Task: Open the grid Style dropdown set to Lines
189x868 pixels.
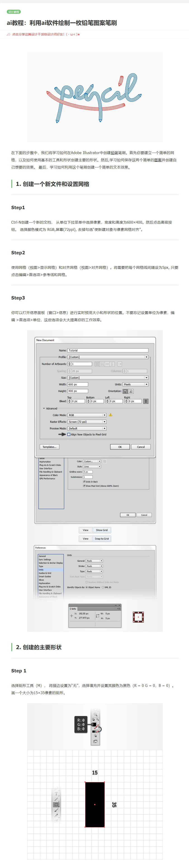Action: (x=92, y=467)
